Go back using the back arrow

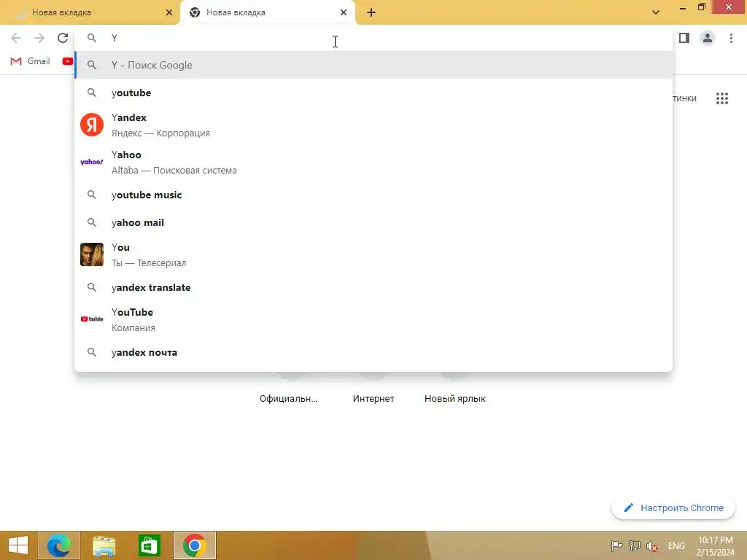(16, 38)
